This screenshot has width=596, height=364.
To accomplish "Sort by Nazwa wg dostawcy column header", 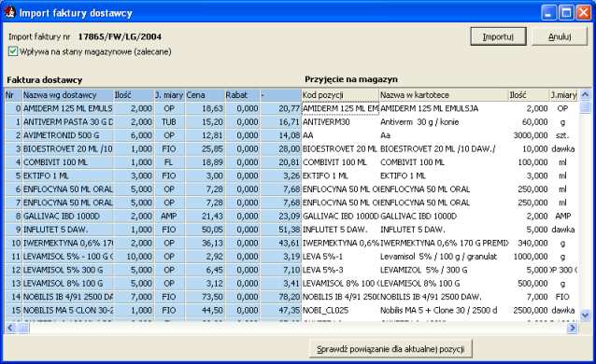I will pyautogui.click(x=67, y=95).
